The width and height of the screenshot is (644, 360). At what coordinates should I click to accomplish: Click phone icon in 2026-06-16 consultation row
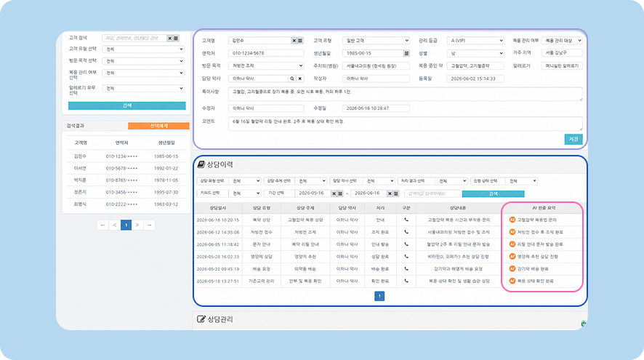[x=406, y=220]
